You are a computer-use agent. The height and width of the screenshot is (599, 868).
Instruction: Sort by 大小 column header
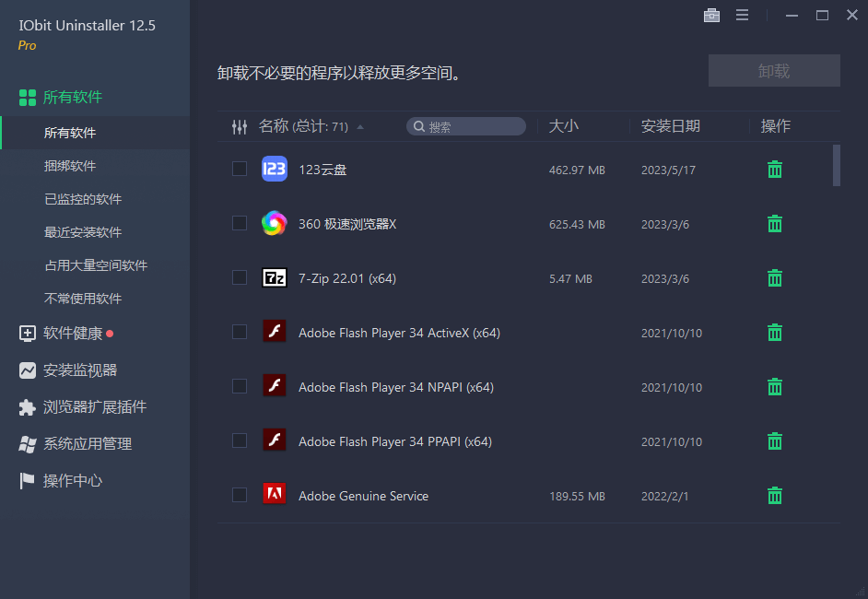click(x=564, y=126)
